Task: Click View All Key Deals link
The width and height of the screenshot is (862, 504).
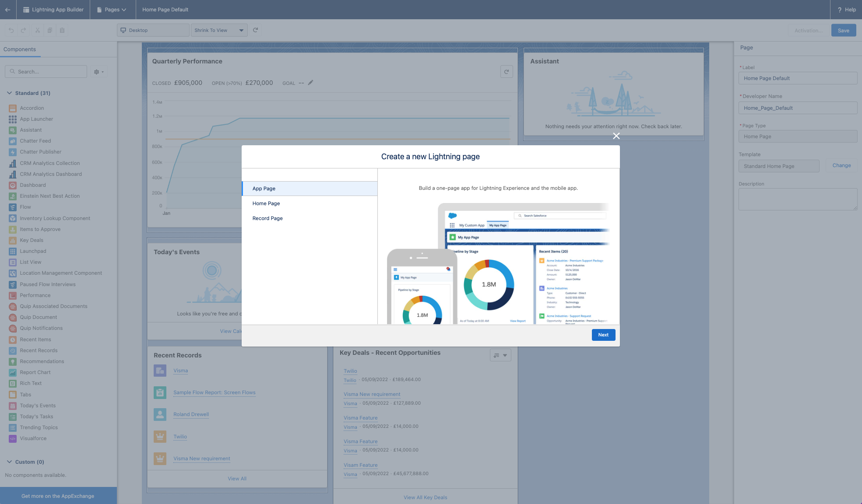Action: point(425,497)
